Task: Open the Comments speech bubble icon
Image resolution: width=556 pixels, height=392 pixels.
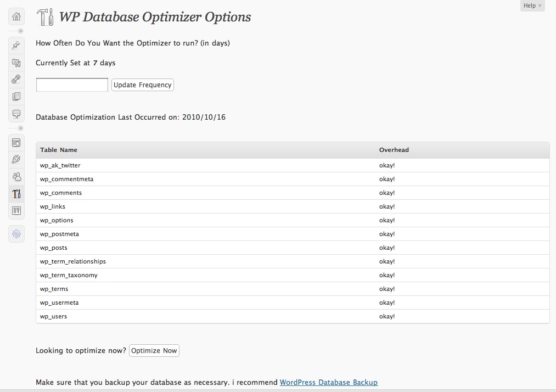Action: point(16,114)
